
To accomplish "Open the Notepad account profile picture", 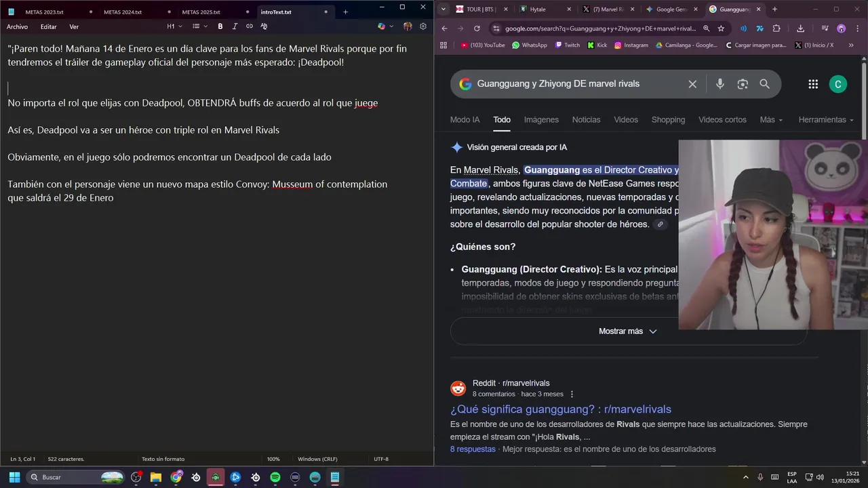I will click(408, 26).
